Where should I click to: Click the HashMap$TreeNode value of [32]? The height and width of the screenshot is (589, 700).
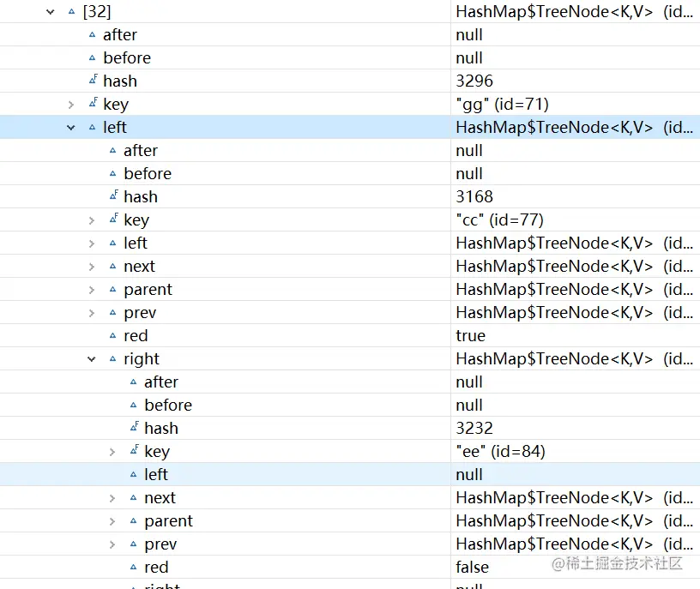pyautogui.click(x=574, y=12)
